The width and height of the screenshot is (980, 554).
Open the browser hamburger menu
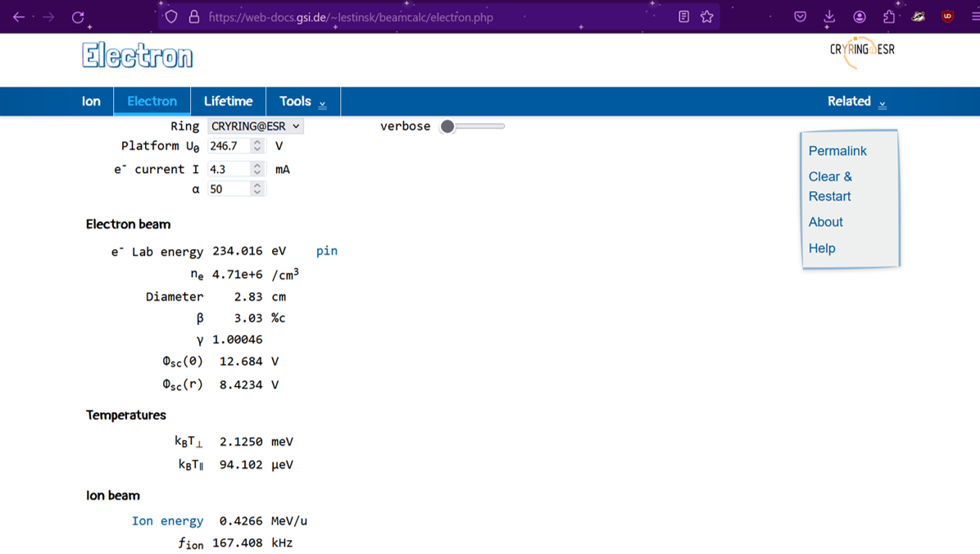pos(975,17)
